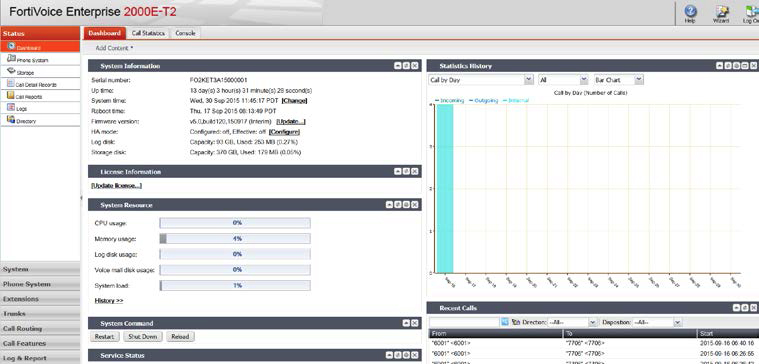Collapse the System Command panel
The image size is (759, 364).
(x=406, y=323)
